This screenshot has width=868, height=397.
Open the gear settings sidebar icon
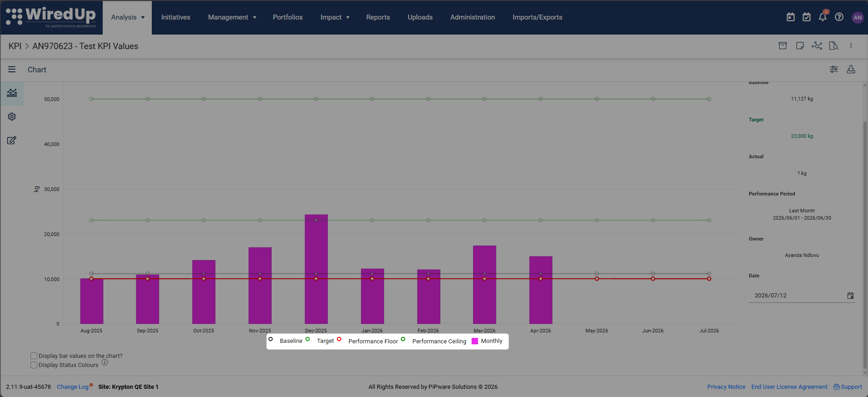(x=12, y=116)
